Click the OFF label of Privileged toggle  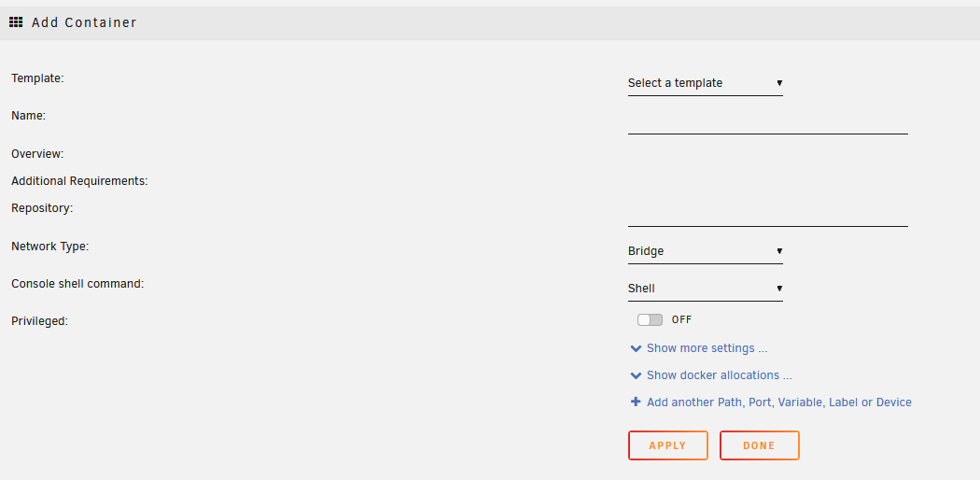click(x=682, y=320)
